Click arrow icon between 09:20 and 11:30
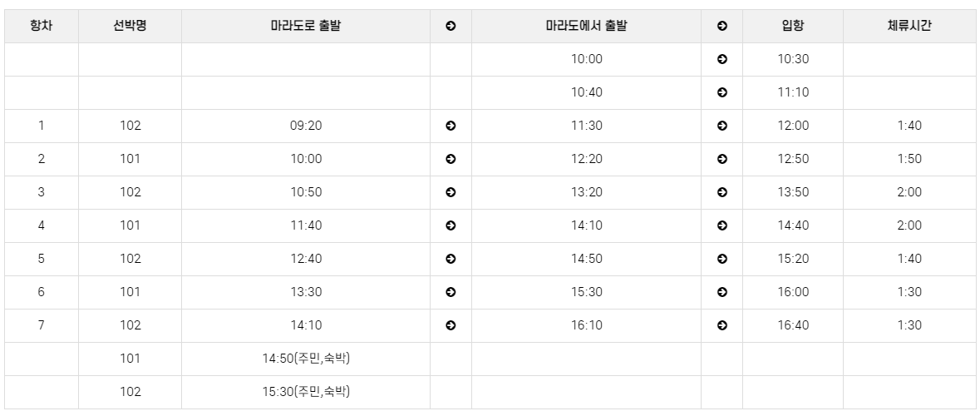980x416 pixels. [451, 126]
